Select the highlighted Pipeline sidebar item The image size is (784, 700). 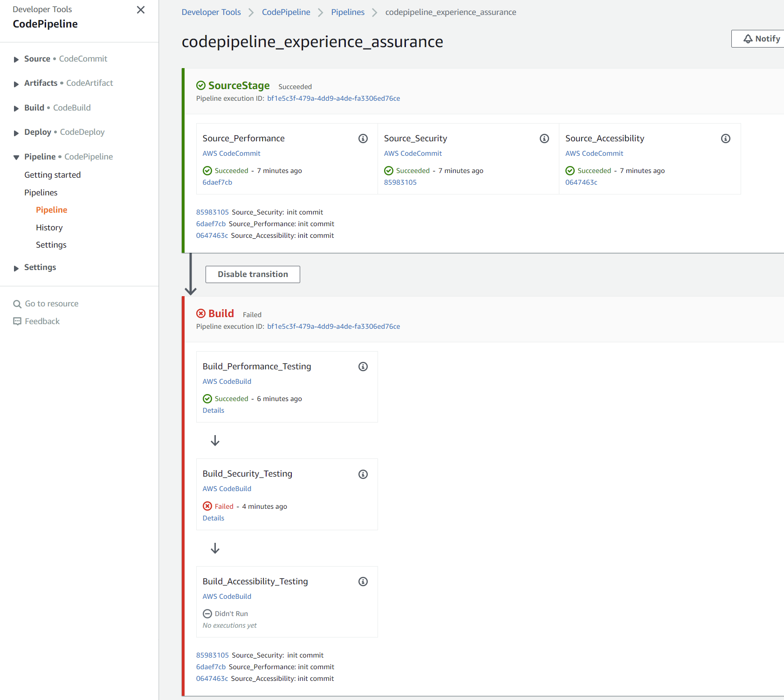[x=52, y=210]
